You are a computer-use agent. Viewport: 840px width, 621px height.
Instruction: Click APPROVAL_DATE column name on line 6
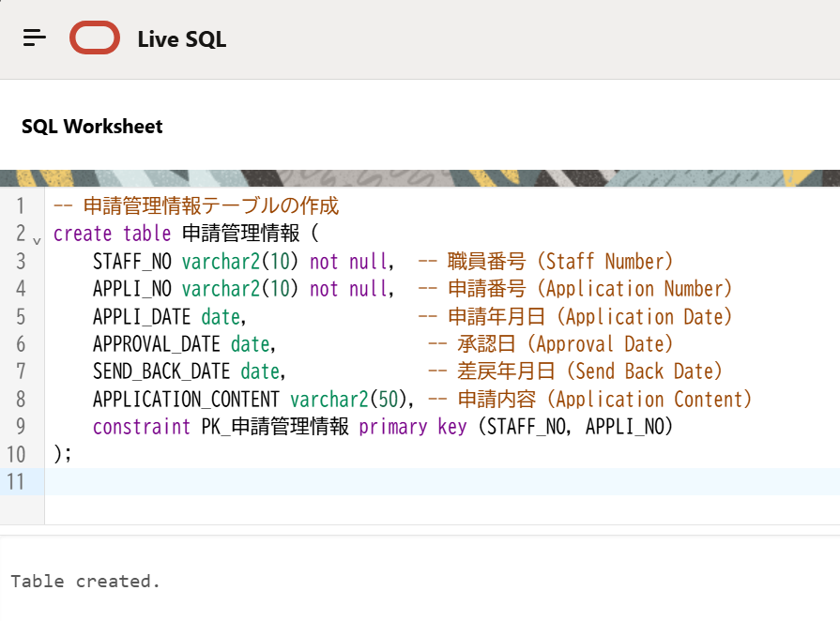click(x=157, y=344)
